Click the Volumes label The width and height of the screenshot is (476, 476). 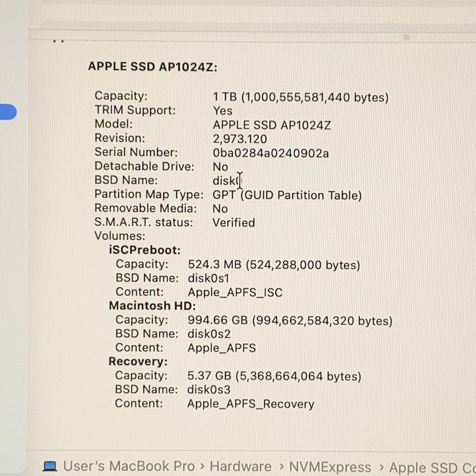coord(120,236)
